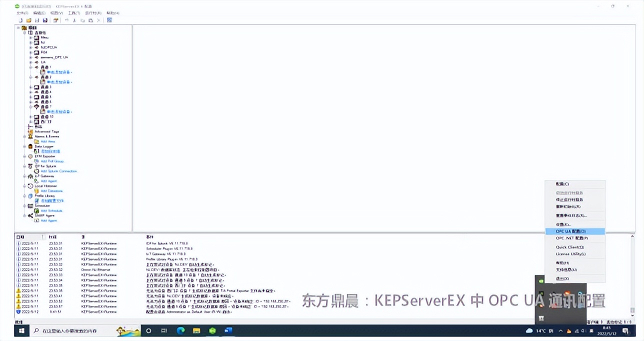The height and width of the screenshot is (341, 644).
Task: Collapse the Connectivity tree node
Action: [24, 32]
